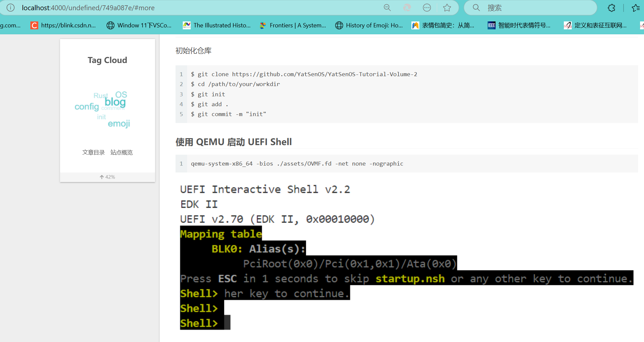Screen dimensions: 644x342
Task: Click the page info icon in address bar
Action: [10, 8]
